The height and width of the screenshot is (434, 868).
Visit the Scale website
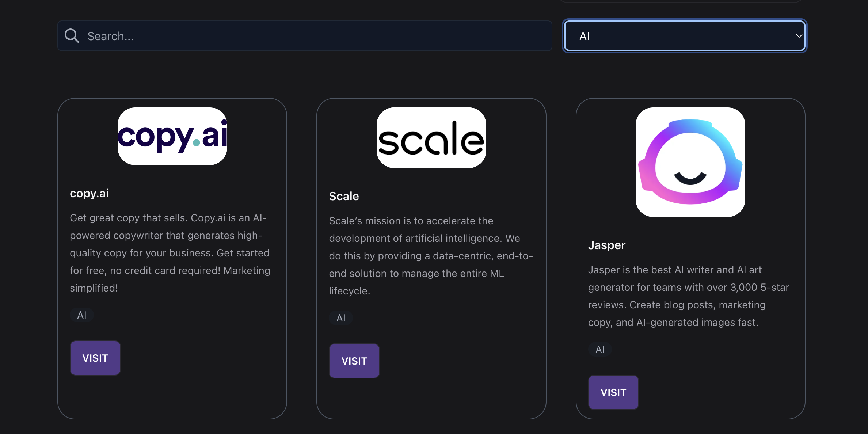tap(354, 361)
